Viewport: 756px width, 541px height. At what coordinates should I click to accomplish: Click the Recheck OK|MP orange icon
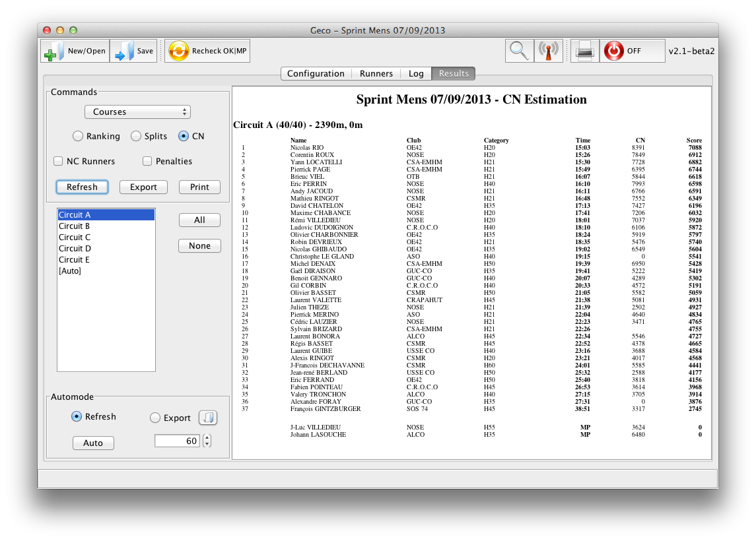pos(178,51)
